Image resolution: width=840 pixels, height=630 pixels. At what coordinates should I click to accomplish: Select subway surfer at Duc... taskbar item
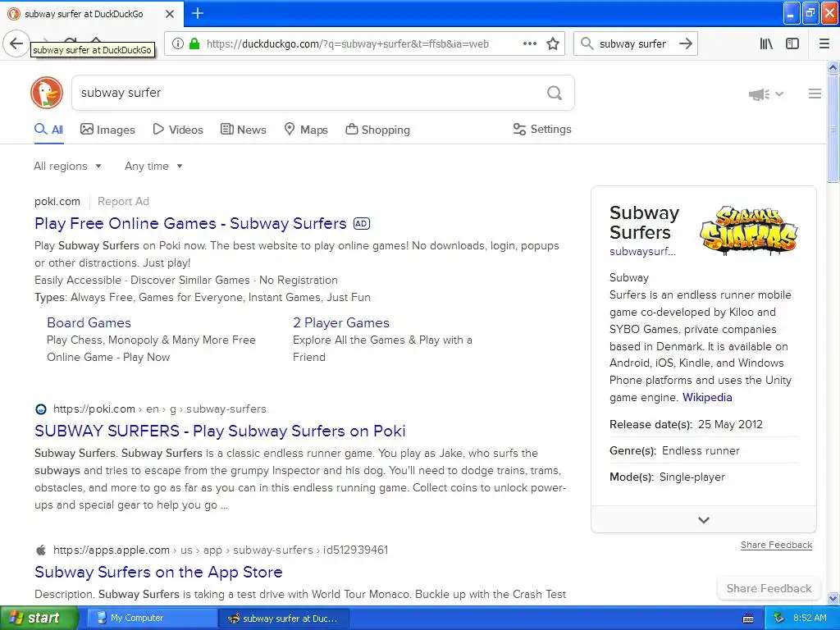(284, 619)
